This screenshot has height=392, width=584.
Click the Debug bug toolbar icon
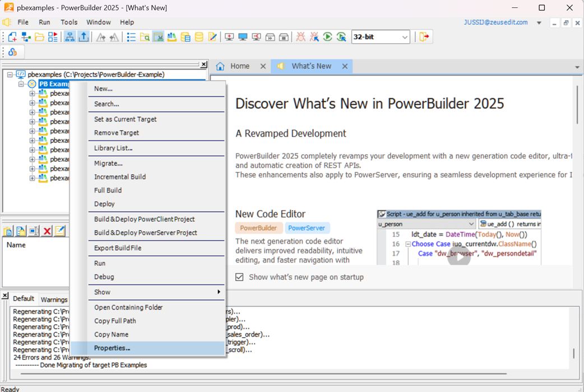tap(300, 37)
